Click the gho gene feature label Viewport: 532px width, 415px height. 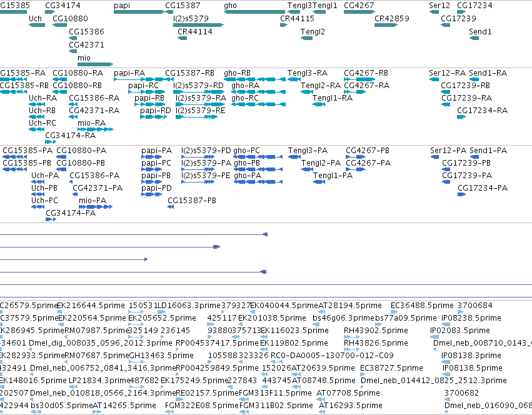(x=231, y=6)
